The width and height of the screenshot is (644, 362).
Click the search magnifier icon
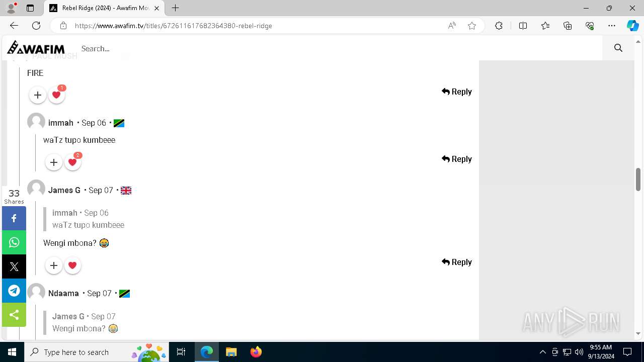(618, 48)
